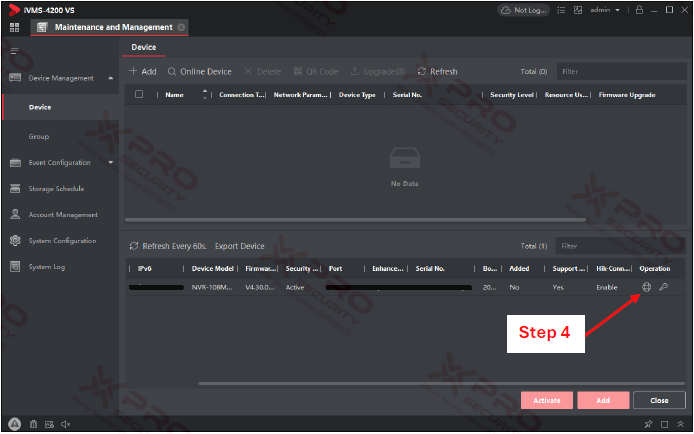Collapse the Device Management section
The height and width of the screenshot is (434, 694).
point(111,78)
